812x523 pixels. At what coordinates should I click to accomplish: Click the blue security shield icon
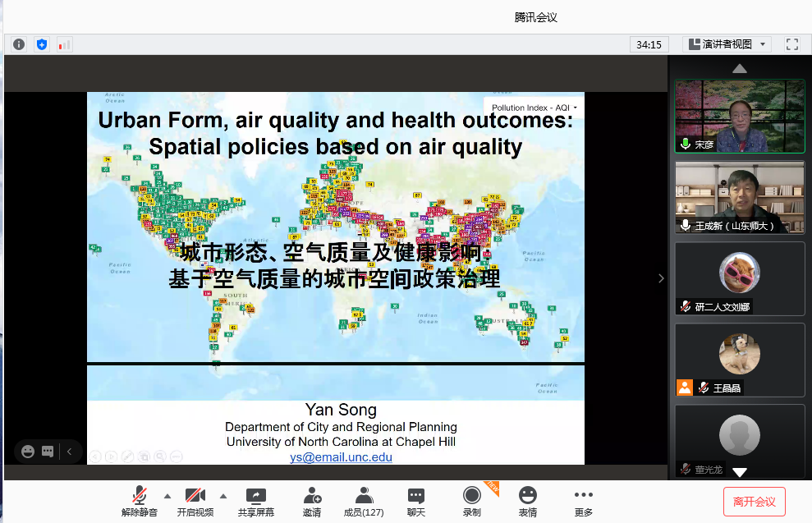(41, 44)
